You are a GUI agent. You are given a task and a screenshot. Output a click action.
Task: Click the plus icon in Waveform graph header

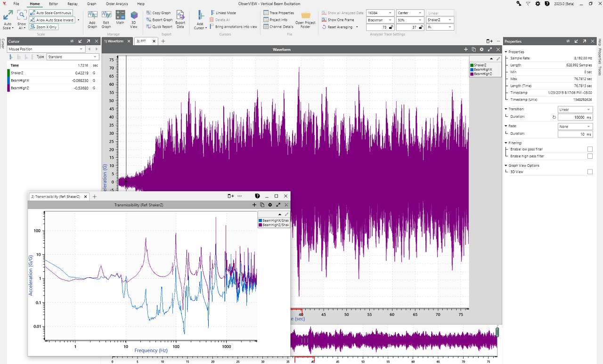465,49
